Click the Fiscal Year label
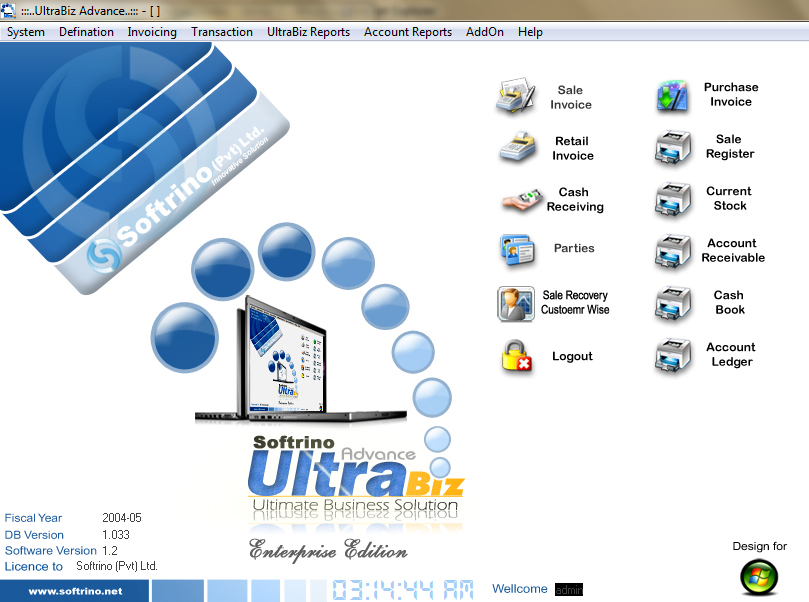The height and width of the screenshot is (602, 809). point(33,518)
